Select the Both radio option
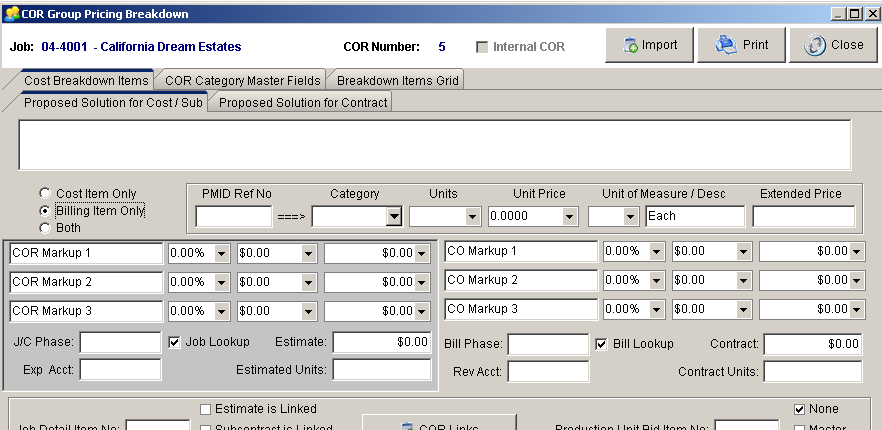The height and width of the screenshot is (430, 882). click(x=45, y=228)
